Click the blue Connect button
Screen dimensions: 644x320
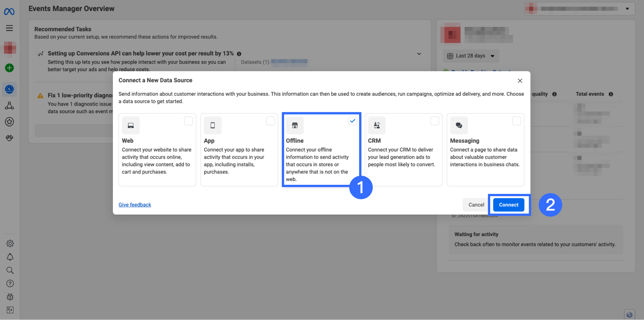coord(509,205)
